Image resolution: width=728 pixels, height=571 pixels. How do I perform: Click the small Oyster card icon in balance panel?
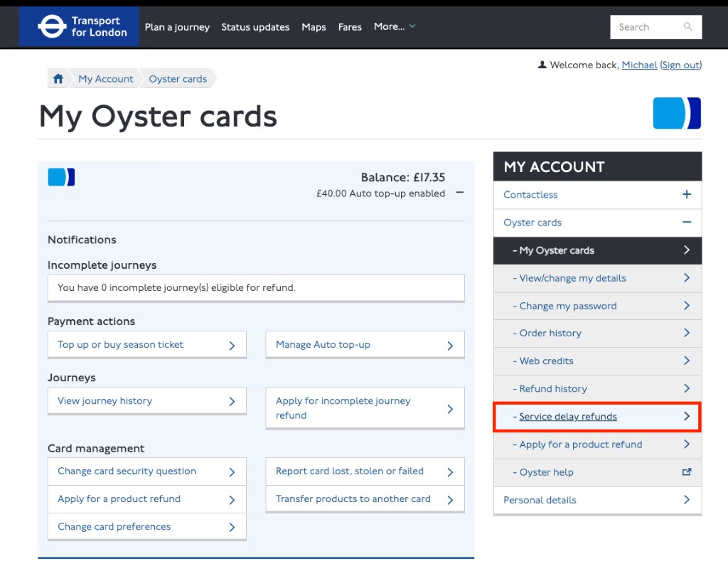[x=61, y=177]
